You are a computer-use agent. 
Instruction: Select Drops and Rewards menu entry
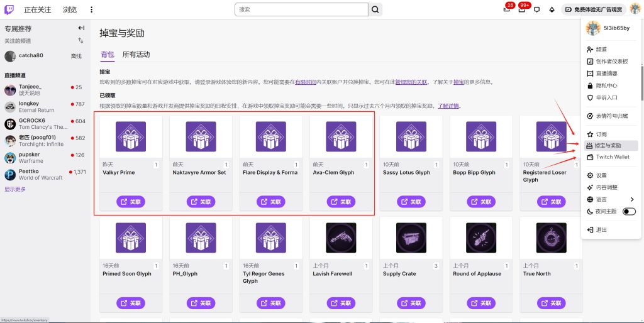pos(611,146)
